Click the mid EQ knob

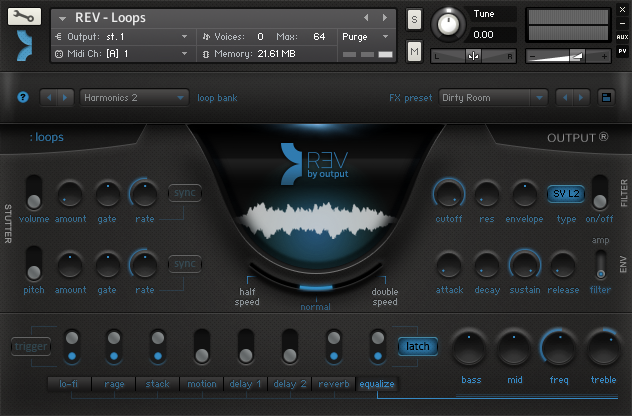[x=514, y=347]
